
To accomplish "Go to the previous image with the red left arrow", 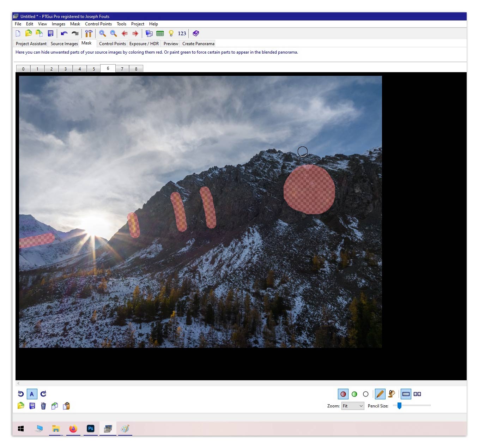I will [125, 34].
